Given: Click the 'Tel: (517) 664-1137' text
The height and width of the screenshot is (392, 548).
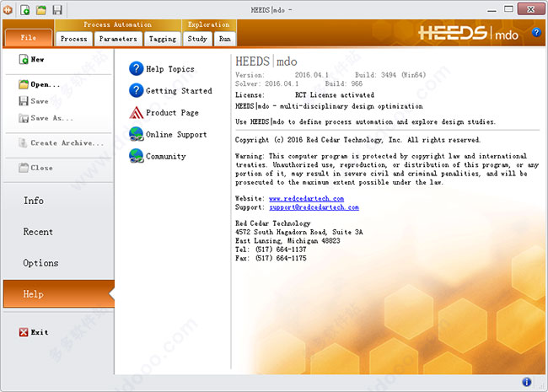Looking at the screenshot, I should pos(271,250).
